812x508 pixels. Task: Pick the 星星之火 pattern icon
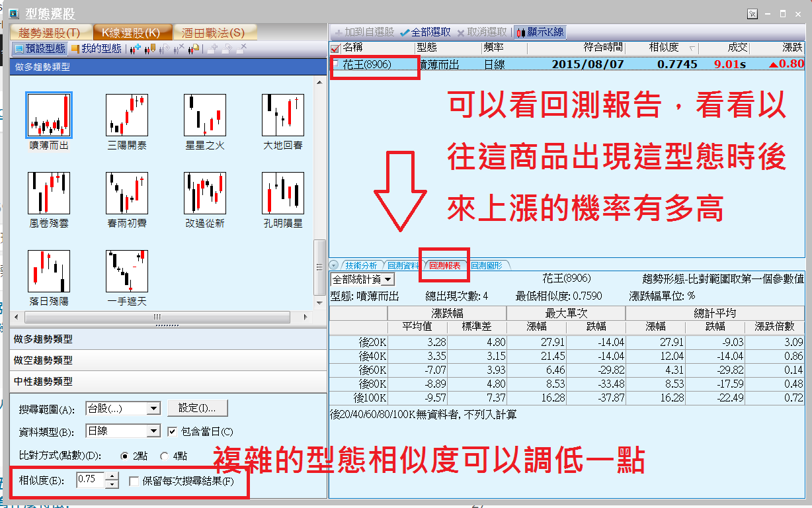pyautogui.click(x=204, y=115)
